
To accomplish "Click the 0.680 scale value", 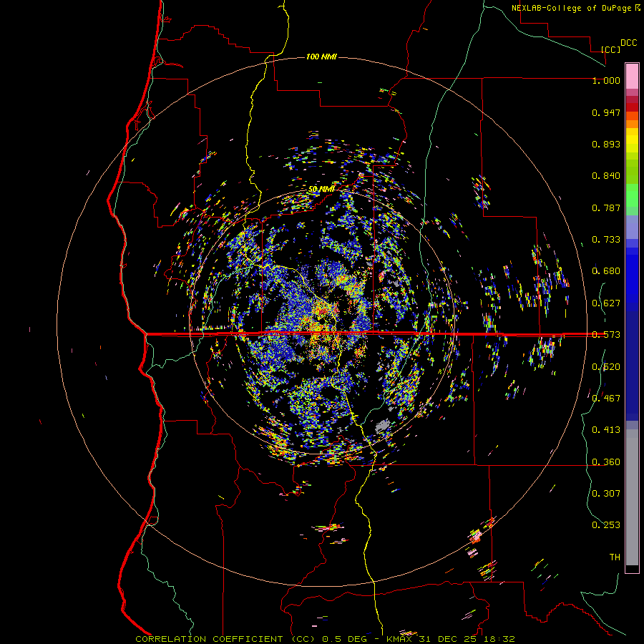I will (x=606, y=271).
